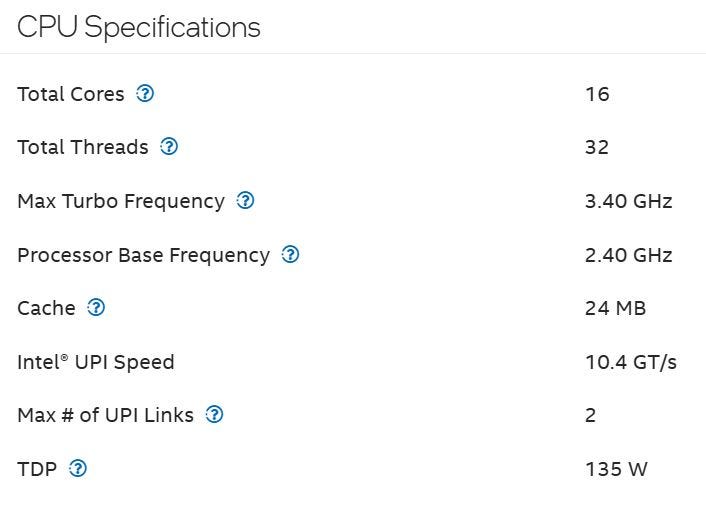Show the Max Turbo Frequency help tooltip icon
The height and width of the screenshot is (506, 706).
click(245, 201)
